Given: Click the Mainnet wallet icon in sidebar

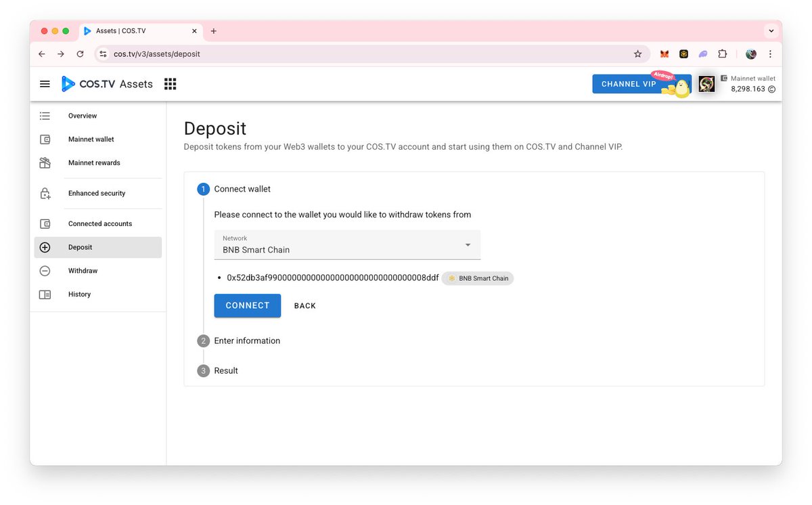Looking at the screenshot, I should (45, 139).
